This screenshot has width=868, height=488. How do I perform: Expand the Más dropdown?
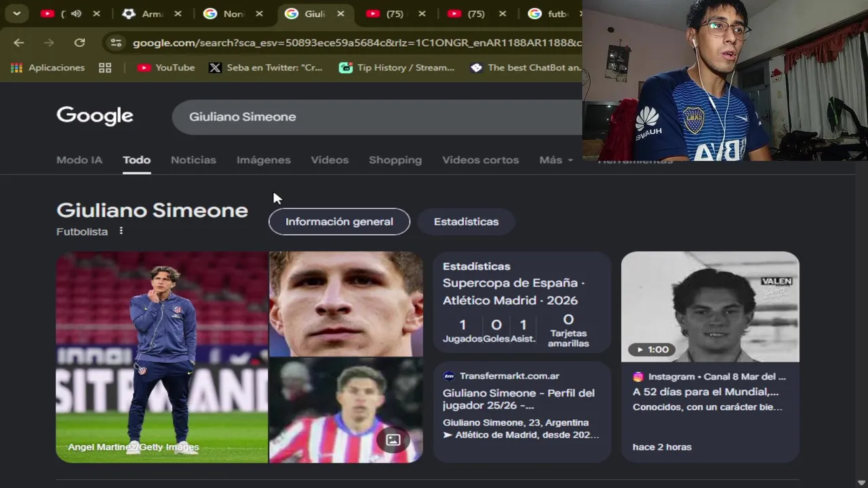[x=556, y=160]
